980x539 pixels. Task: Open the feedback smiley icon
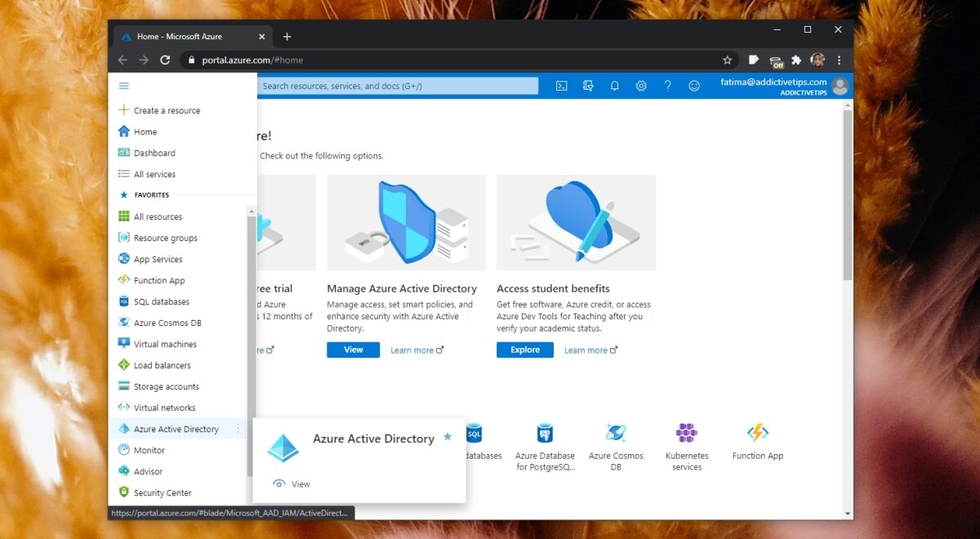(x=693, y=85)
